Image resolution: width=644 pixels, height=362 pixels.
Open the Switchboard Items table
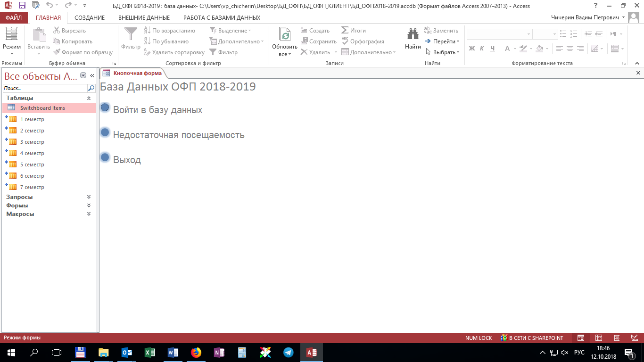(42, 108)
